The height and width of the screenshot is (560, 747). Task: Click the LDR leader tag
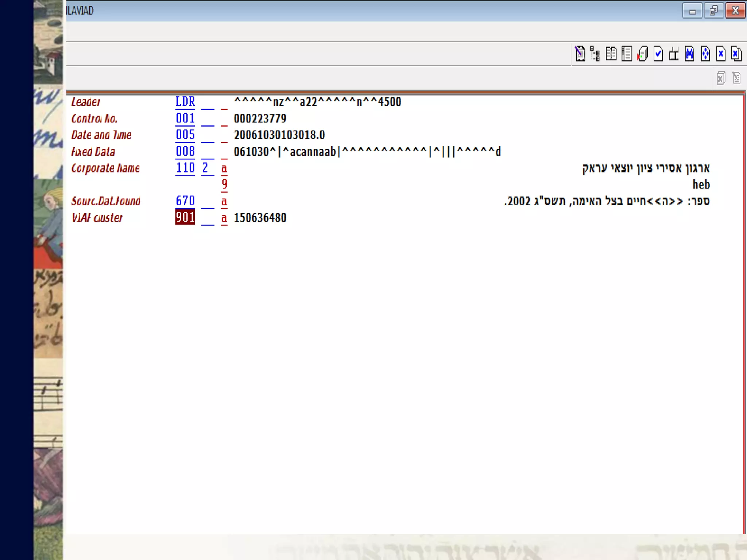click(x=185, y=102)
